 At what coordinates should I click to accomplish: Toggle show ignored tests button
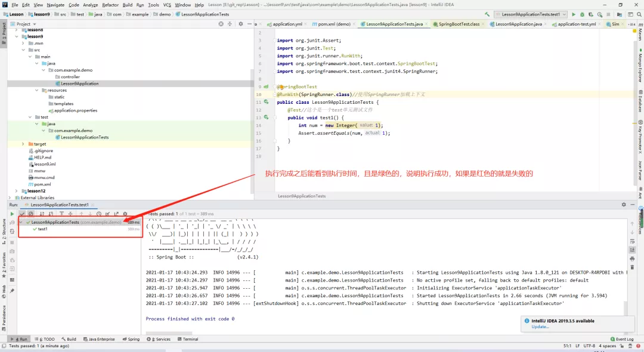[x=31, y=214]
